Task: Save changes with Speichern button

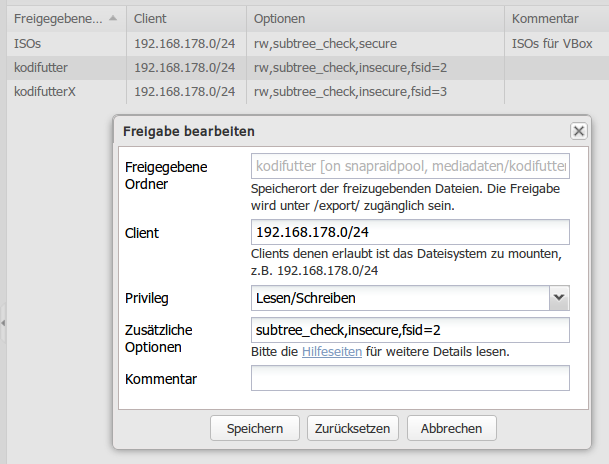Action: click(x=255, y=428)
